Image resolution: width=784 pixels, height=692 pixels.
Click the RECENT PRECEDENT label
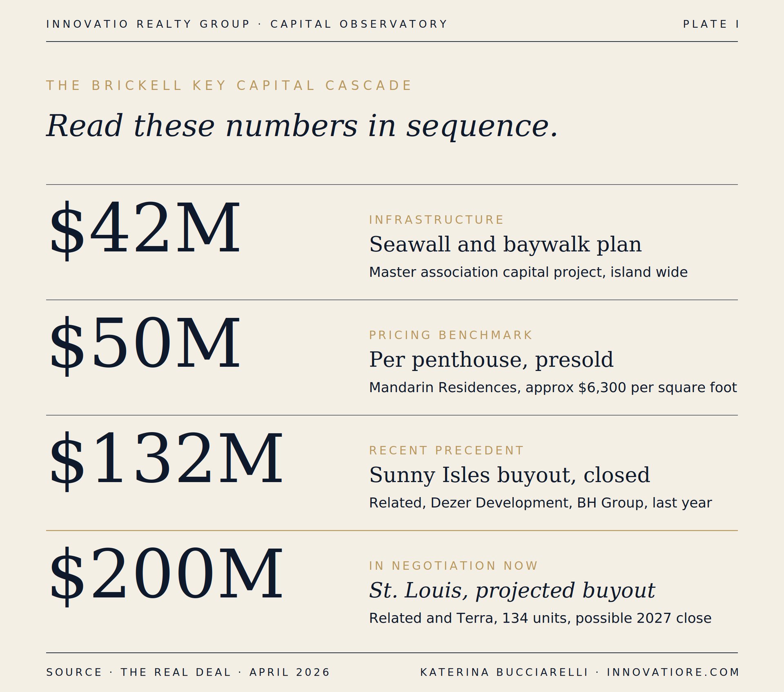[x=446, y=450]
